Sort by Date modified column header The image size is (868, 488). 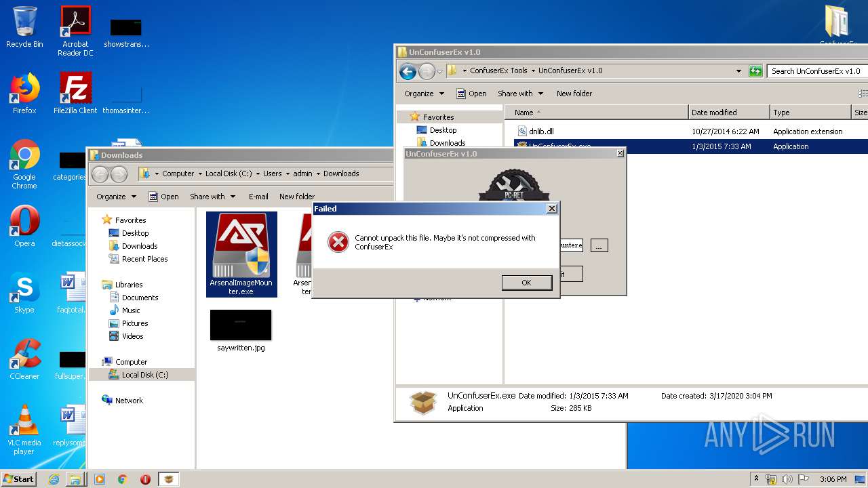coord(730,113)
